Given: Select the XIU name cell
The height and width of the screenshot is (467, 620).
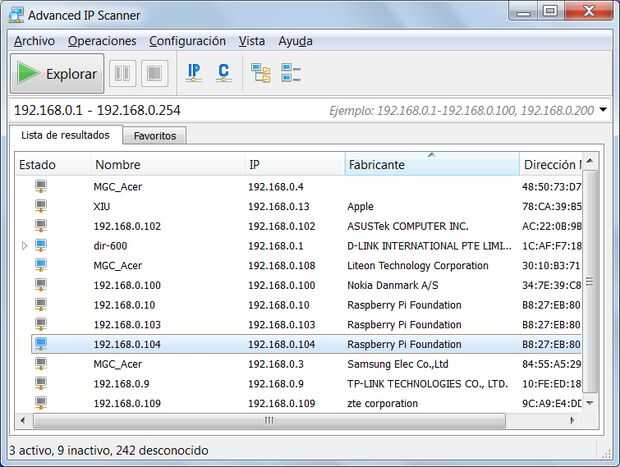Looking at the screenshot, I should point(102,206).
